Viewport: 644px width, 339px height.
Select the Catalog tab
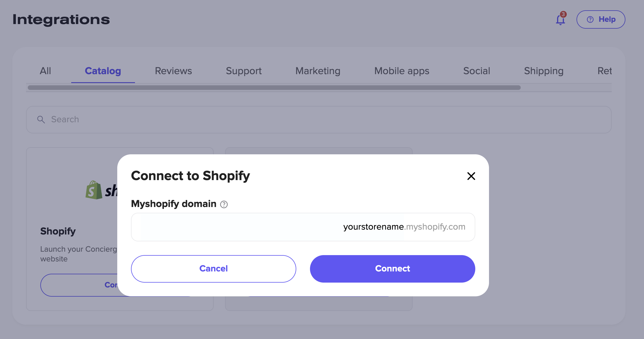[x=103, y=71]
